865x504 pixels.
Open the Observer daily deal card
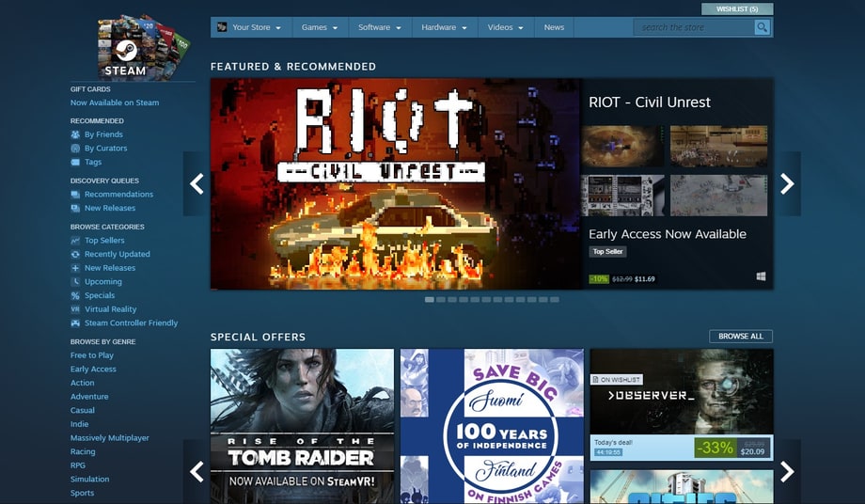(682, 404)
